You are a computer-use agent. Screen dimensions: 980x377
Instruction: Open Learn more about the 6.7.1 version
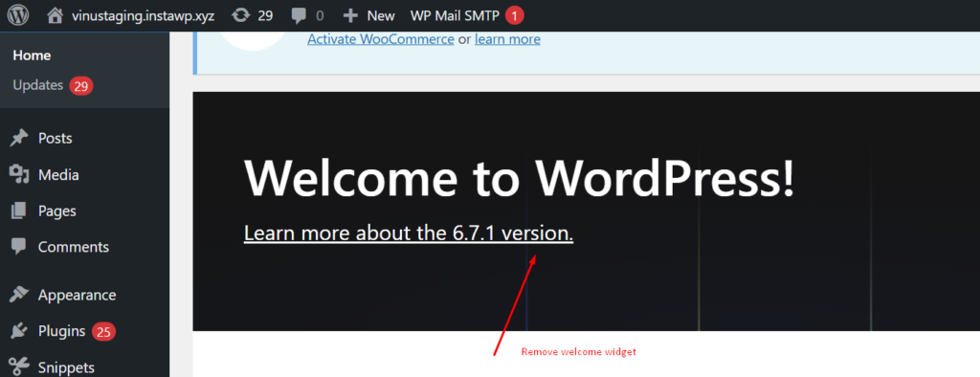409,233
